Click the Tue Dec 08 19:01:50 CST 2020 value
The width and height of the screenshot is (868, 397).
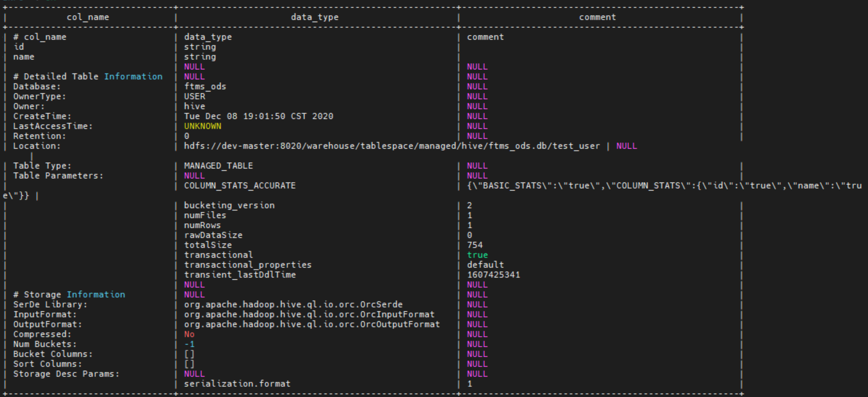[x=258, y=116]
